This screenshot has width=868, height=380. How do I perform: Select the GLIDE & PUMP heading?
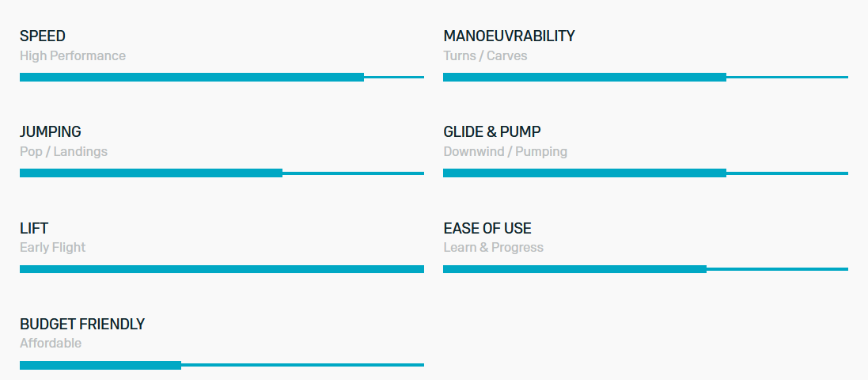492,132
